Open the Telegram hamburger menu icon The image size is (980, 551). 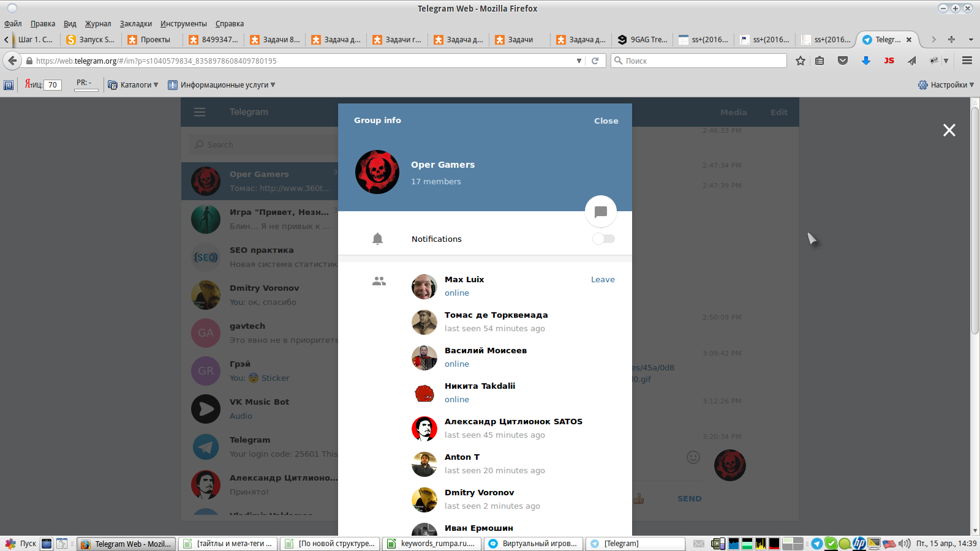[200, 112]
